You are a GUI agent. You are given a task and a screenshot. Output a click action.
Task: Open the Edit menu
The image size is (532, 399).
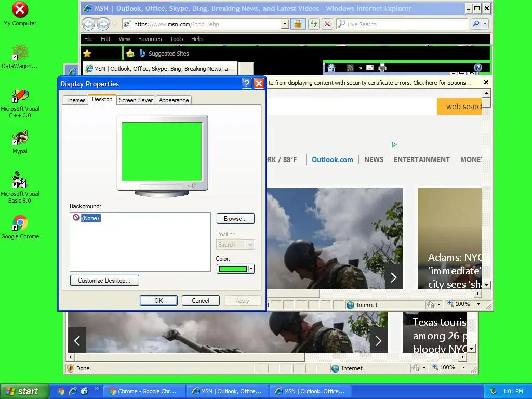point(105,39)
